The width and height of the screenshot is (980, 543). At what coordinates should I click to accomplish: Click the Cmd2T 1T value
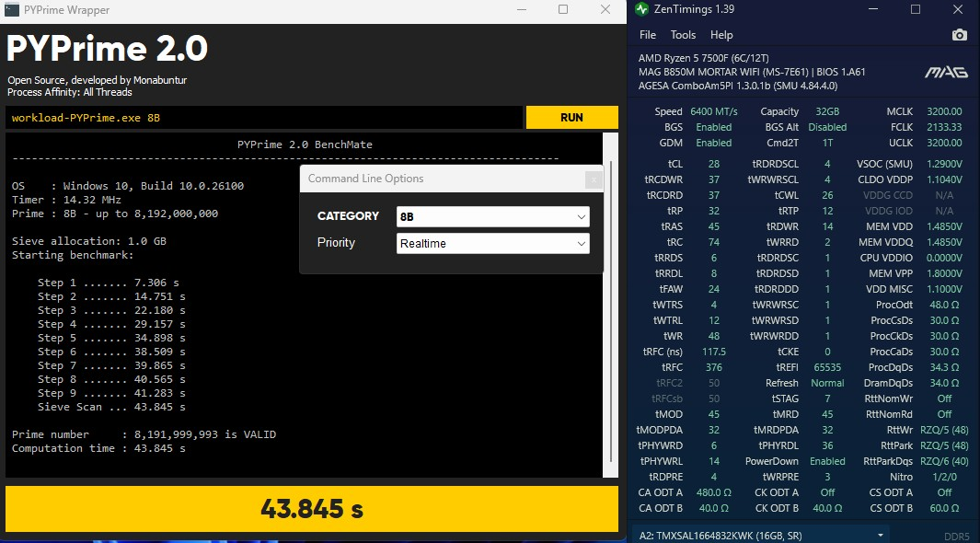pyautogui.click(x=827, y=143)
